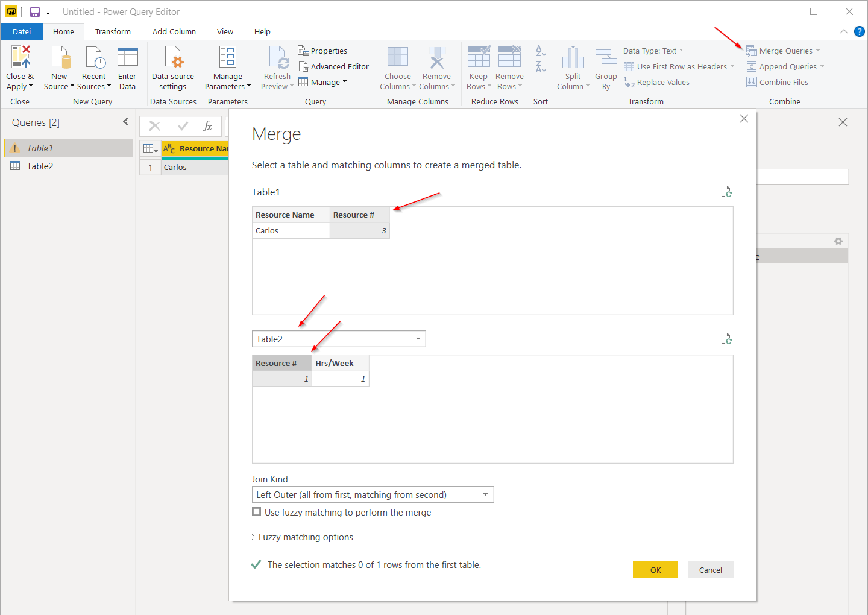Viewport: 868px width, 615px height.
Task: Sort ascending A to Z
Action: coord(541,51)
